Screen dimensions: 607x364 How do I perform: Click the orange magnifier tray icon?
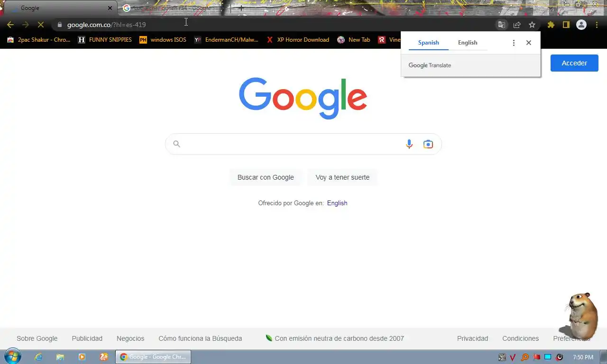(x=525, y=357)
